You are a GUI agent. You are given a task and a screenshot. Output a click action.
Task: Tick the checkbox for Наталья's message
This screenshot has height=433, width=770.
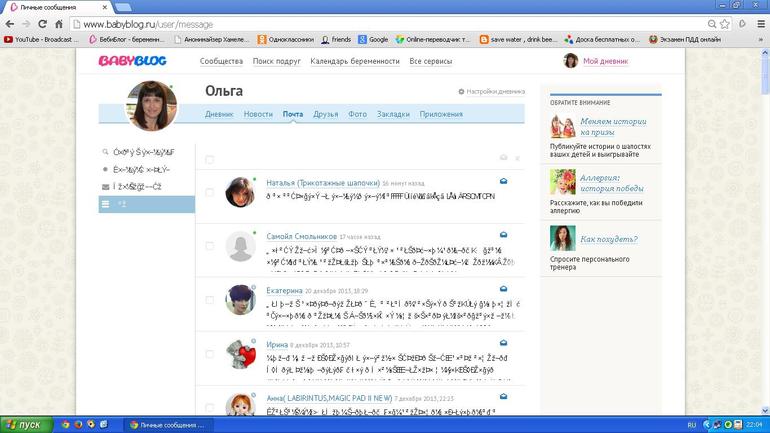tap(210, 192)
